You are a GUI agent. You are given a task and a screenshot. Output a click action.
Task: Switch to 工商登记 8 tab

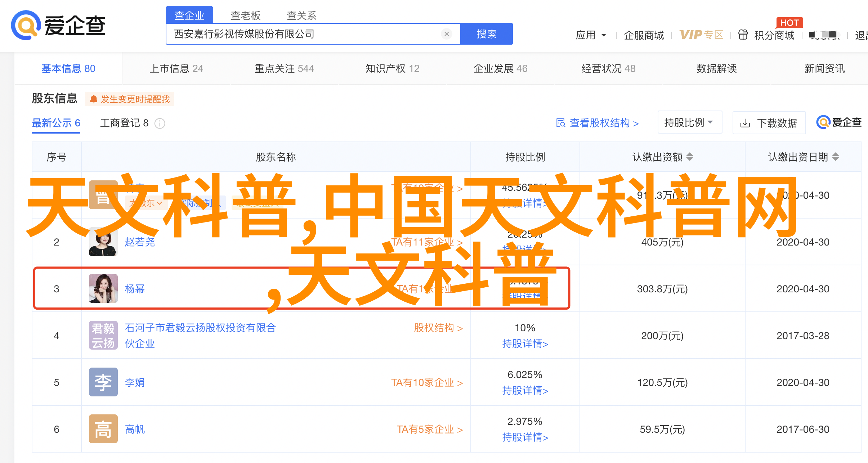click(x=124, y=123)
